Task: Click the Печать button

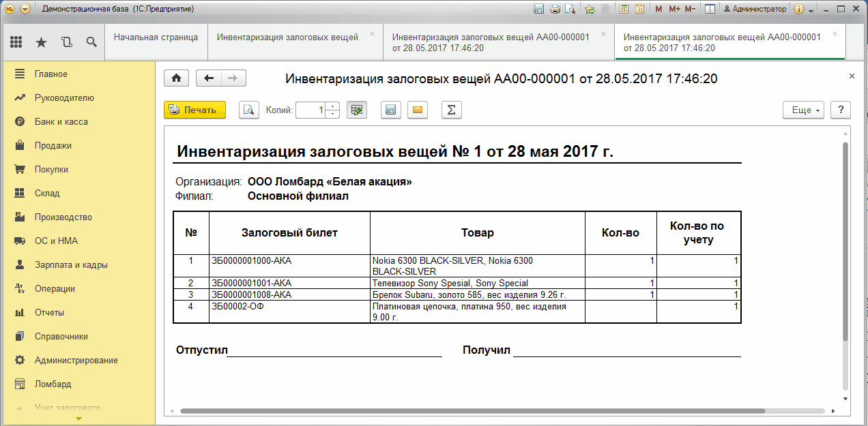Action: click(194, 110)
